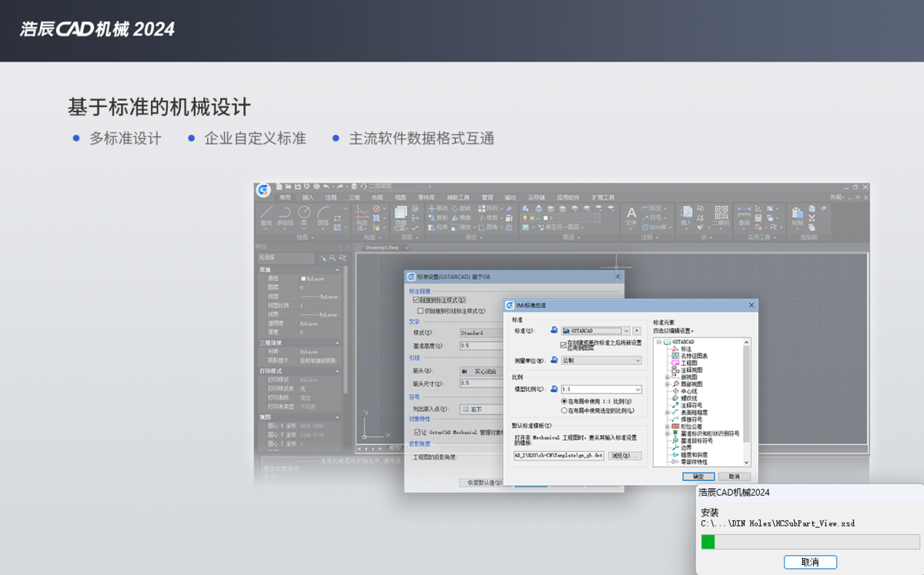
Task: Switch to the 零件库 ribbon tab
Action: (426, 198)
